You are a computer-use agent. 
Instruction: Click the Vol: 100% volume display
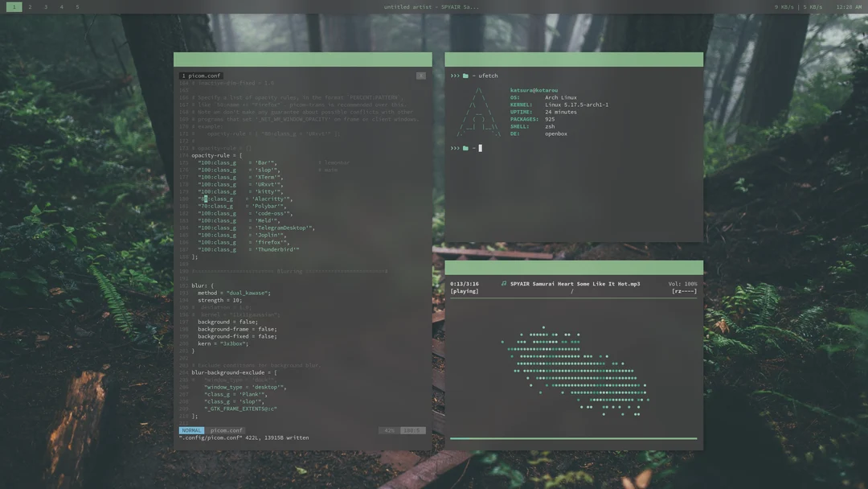pyautogui.click(x=683, y=283)
